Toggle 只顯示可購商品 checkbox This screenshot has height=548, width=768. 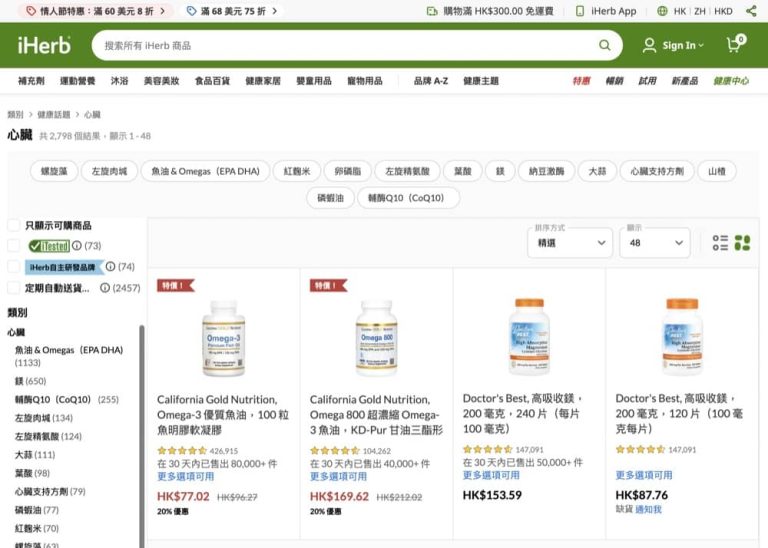point(14,225)
